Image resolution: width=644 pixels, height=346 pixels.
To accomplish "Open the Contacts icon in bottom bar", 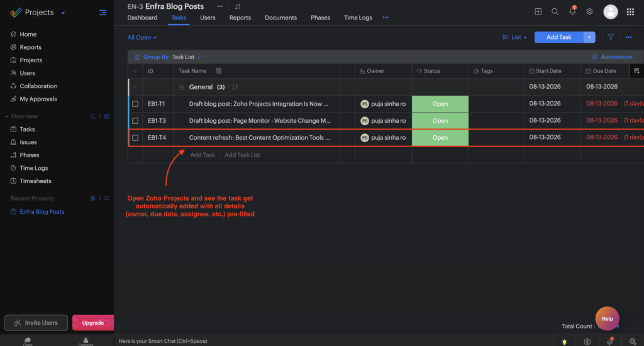I will pos(86,341).
